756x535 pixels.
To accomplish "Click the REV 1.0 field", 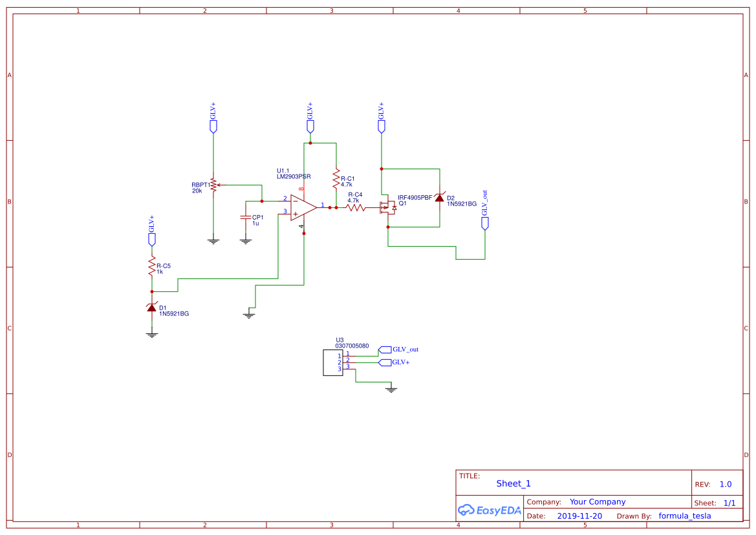I will [x=724, y=483].
